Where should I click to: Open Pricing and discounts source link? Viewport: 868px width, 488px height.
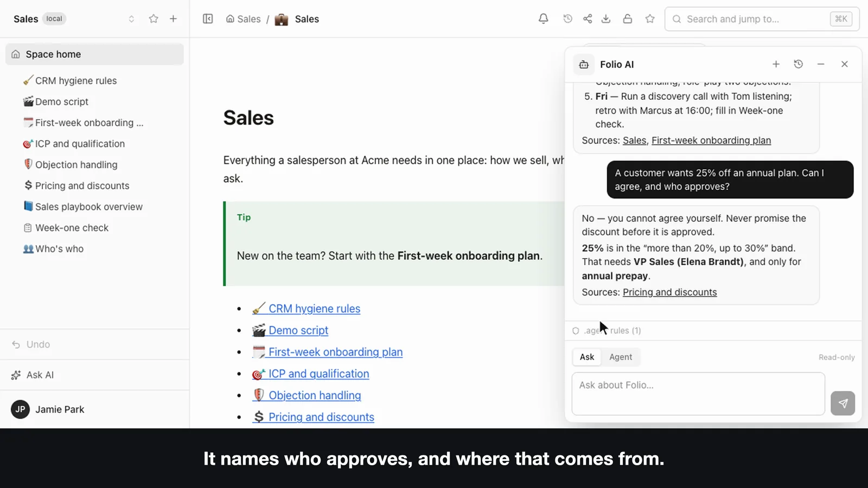[669, 292]
